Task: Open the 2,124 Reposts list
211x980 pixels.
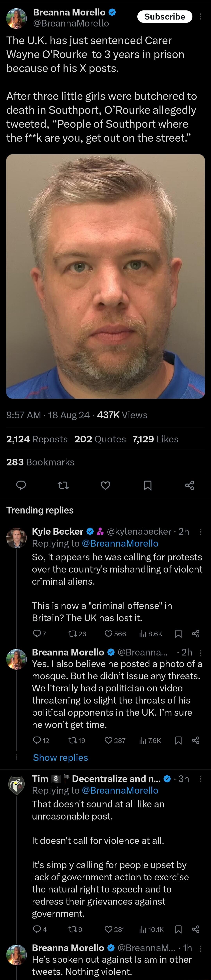Action: point(37,439)
